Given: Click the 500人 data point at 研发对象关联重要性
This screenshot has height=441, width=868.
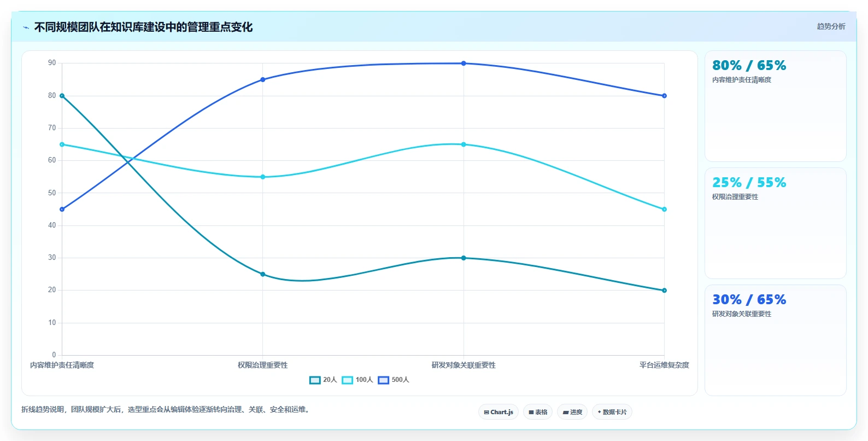Looking at the screenshot, I should point(464,63).
